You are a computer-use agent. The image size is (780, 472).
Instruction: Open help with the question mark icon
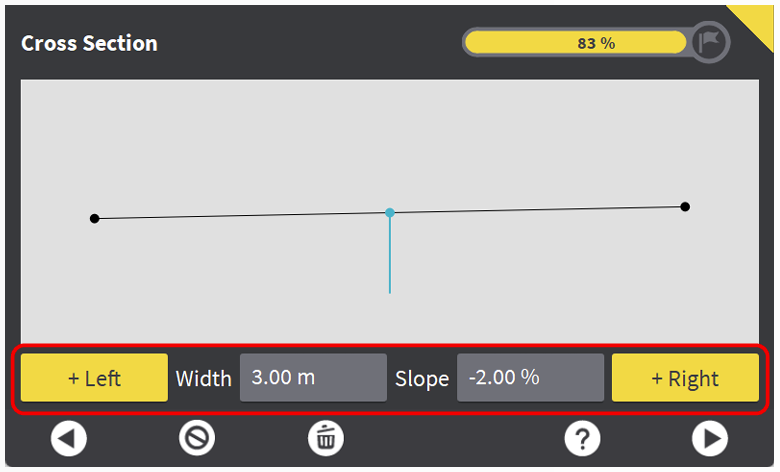(x=582, y=437)
